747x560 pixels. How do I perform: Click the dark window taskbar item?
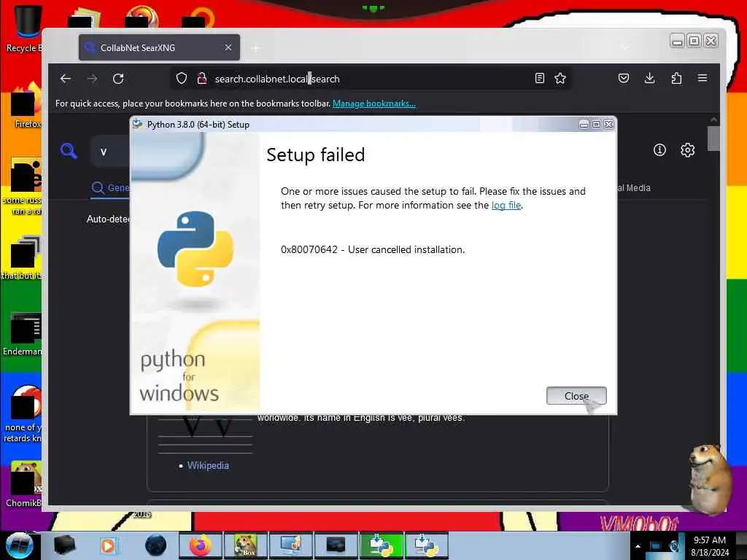[x=336, y=545]
